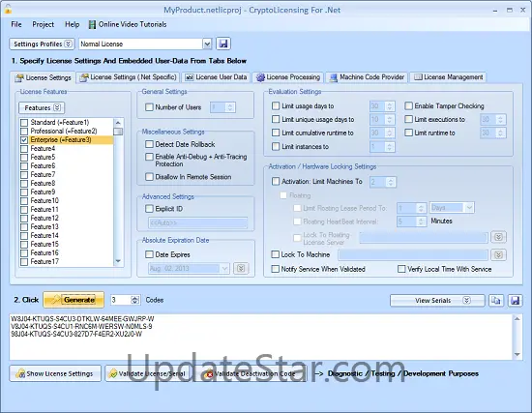Viewport: 532px width, 413px height.
Task: Tick the Explicit ID checkbox
Action: coord(149,209)
